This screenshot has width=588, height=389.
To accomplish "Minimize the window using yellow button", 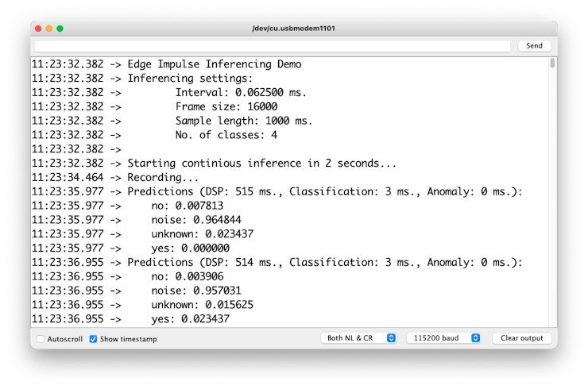I will (48, 29).
